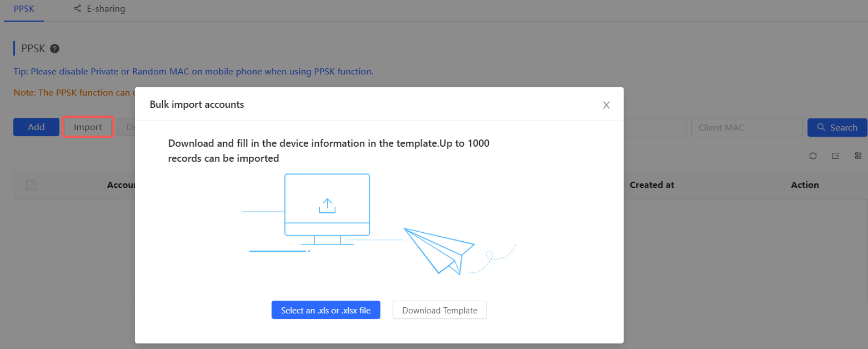Click Select an .xls or .xlsx file
This screenshot has width=868, height=349.
325,311
